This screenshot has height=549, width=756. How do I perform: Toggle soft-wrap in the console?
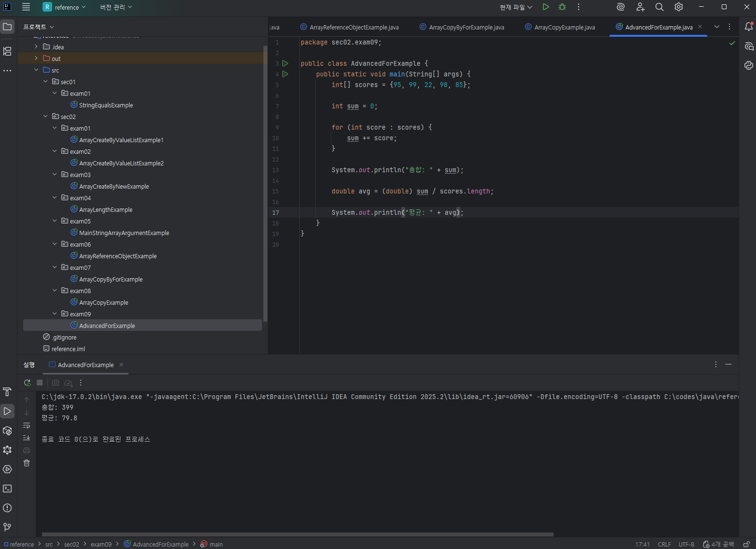pos(27,425)
